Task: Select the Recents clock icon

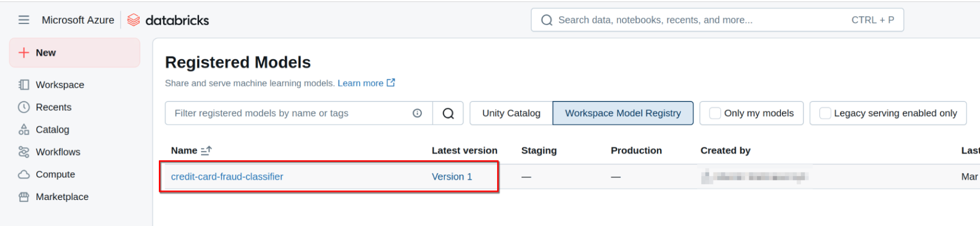Action: (x=24, y=107)
